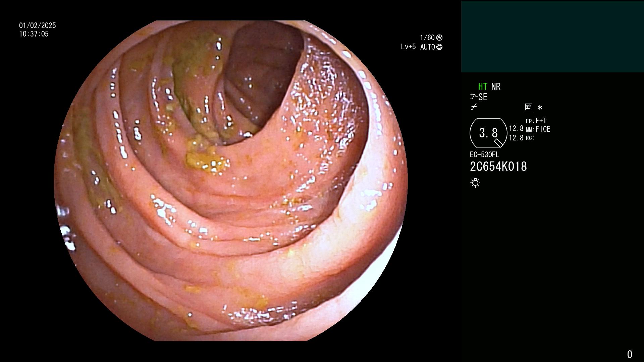Click the time 10:37:05
The height and width of the screenshot is (362, 644).
coord(34,34)
